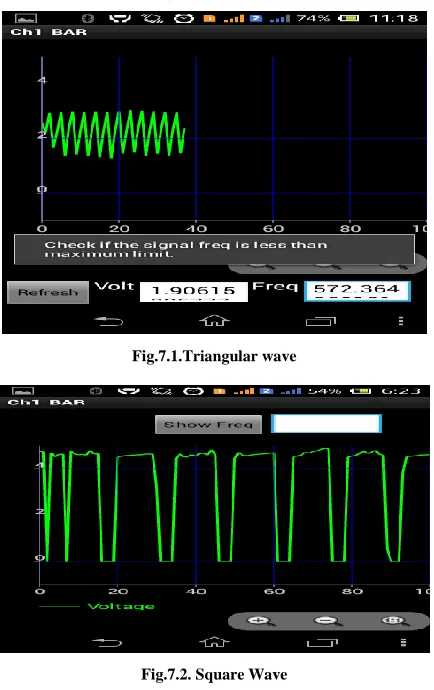The height and width of the screenshot is (690, 434).
Task: Zoom in on the Square Wave chart
Action: 261,621
